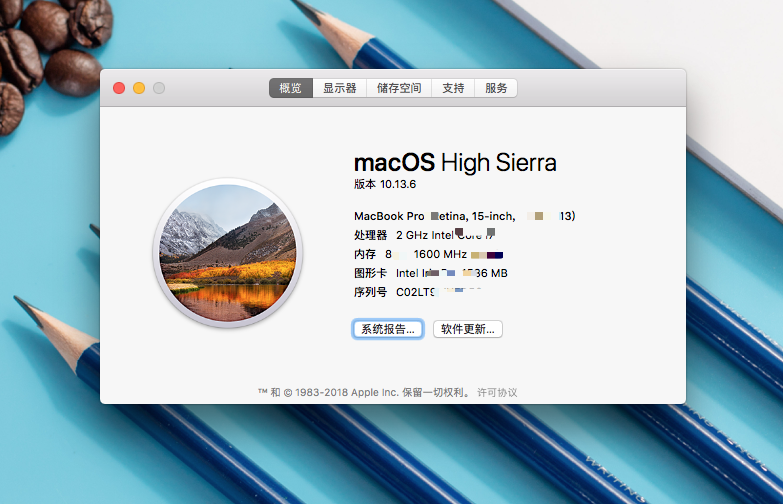Close the window with red button
This screenshot has width=783, height=504.
pos(119,88)
